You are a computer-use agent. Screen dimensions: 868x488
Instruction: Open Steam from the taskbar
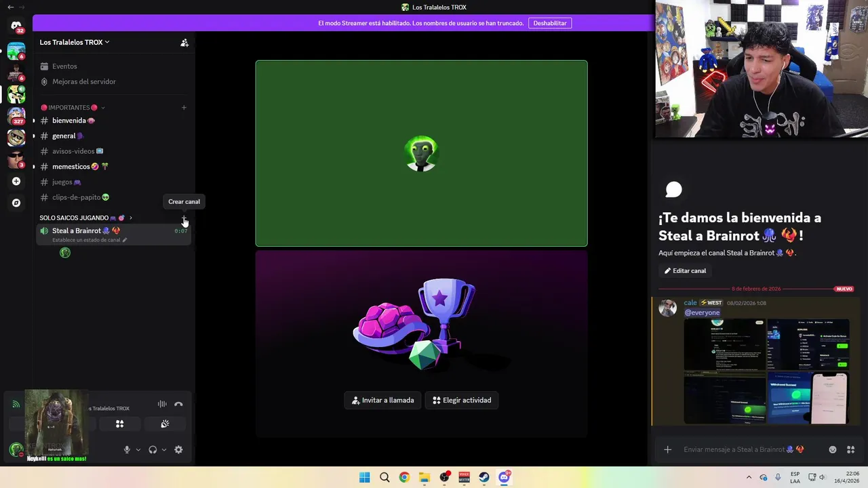click(x=484, y=477)
